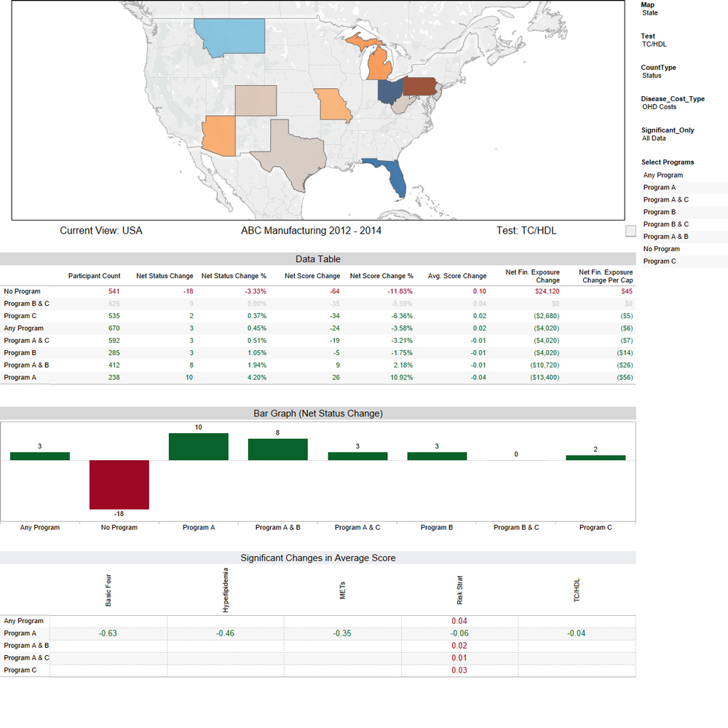
Task: Select Ohio on the map
Action: tap(390, 92)
